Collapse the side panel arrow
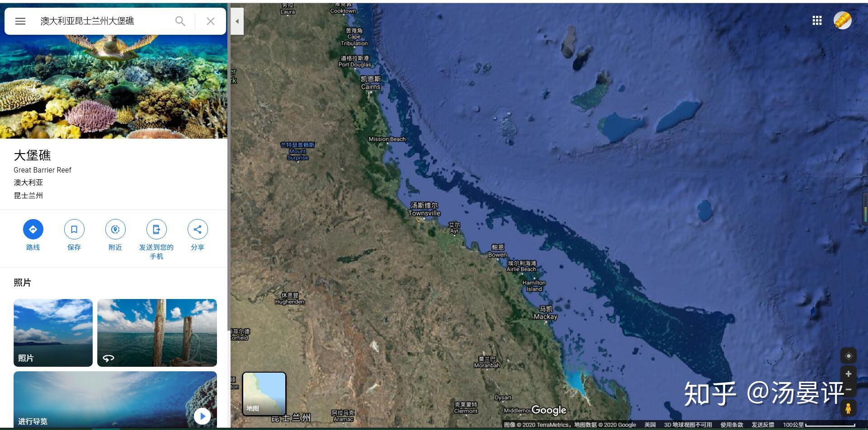868x430 pixels. coord(237,21)
